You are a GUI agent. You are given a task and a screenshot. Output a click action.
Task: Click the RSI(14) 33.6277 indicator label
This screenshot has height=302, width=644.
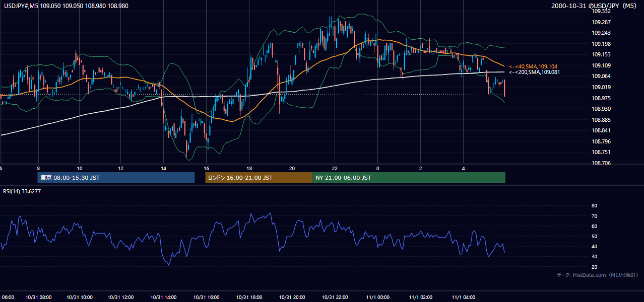pyautogui.click(x=22, y=191)
